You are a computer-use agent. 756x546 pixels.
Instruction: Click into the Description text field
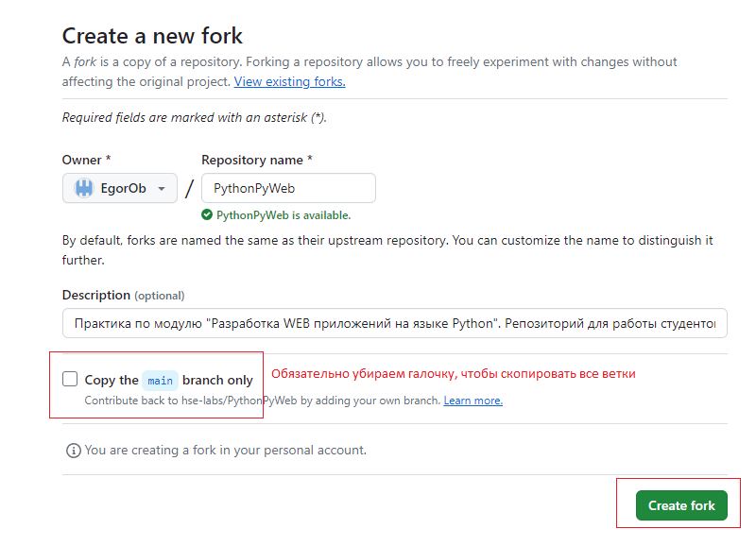tap(394, 323)
